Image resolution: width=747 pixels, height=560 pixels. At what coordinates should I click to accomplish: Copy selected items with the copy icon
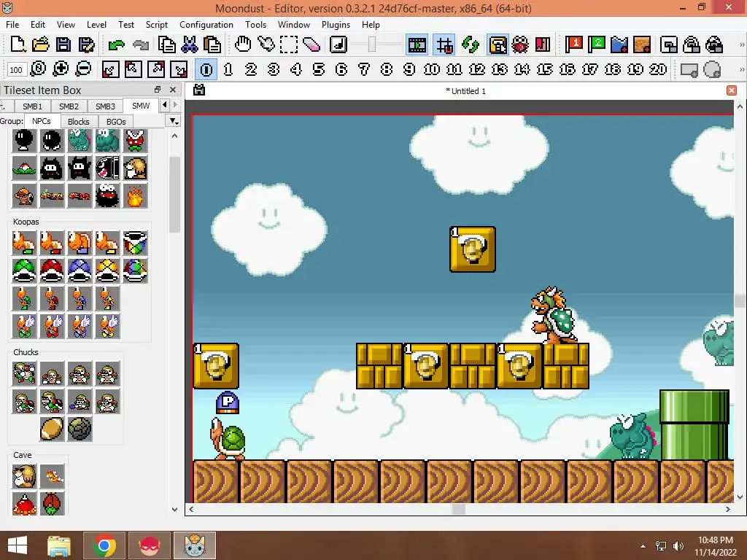[167, 44]
